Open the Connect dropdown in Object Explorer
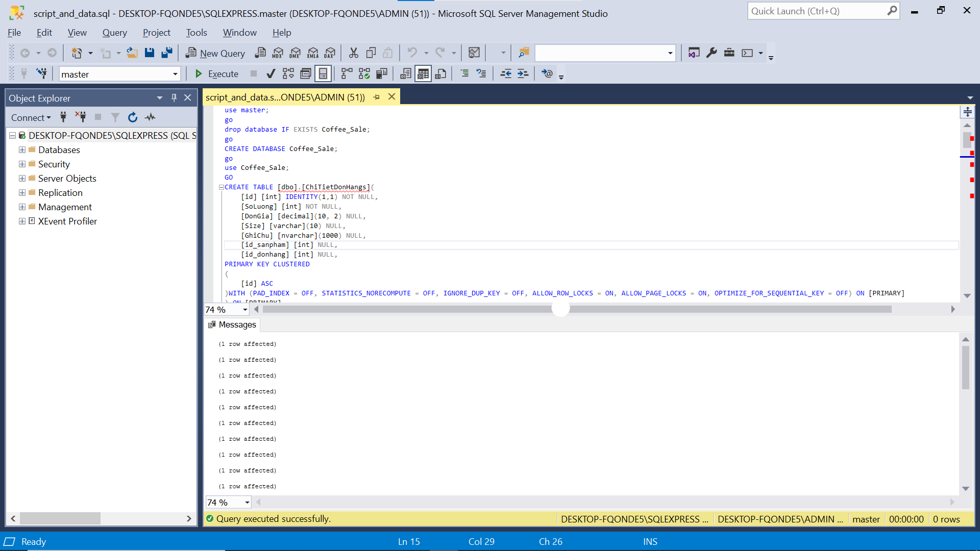Screen dimensions: 980x551 coord(31,118)
